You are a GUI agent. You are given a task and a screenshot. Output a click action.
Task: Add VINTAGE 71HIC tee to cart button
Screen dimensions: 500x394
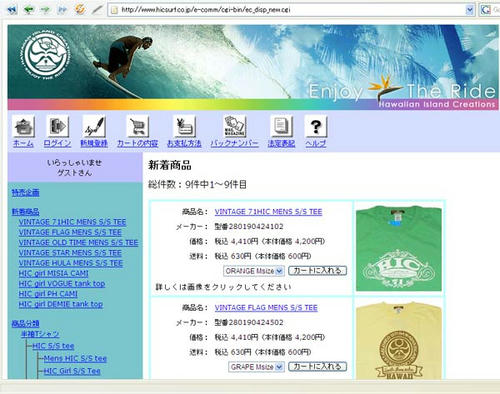[317, 271]
